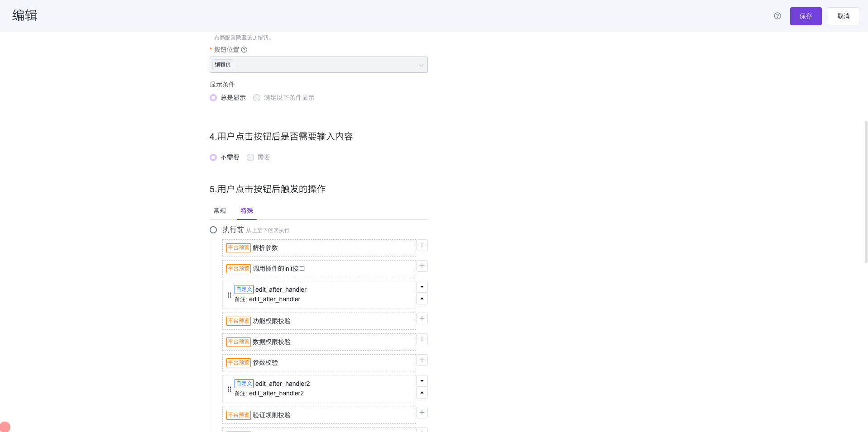Expand move-down menu on edit_after_handler2
This screenshot has width=868, height=432.
(422, 380)
